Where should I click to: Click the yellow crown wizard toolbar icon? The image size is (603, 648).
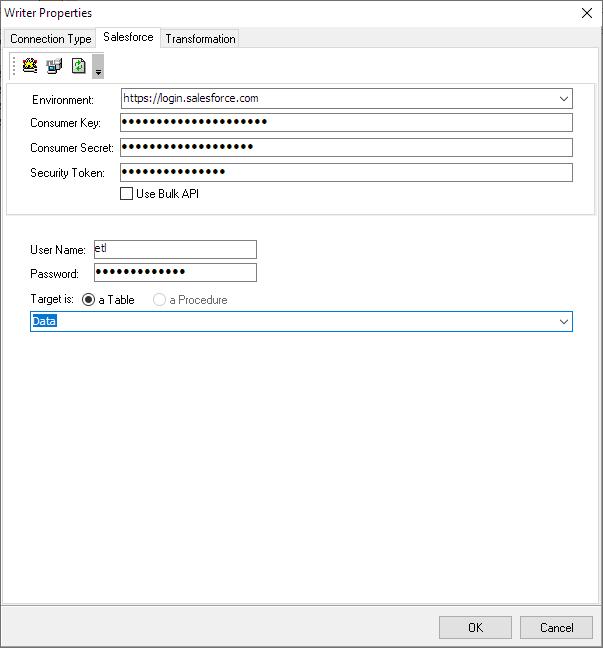[x=30, y=66]
